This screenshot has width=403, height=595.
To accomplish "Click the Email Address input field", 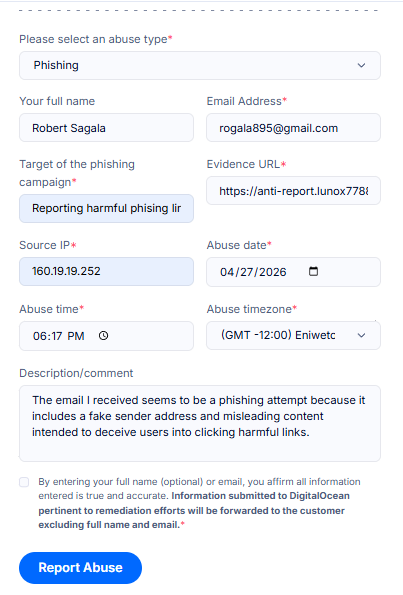I will pyautogui.click(x=293, y=128).
